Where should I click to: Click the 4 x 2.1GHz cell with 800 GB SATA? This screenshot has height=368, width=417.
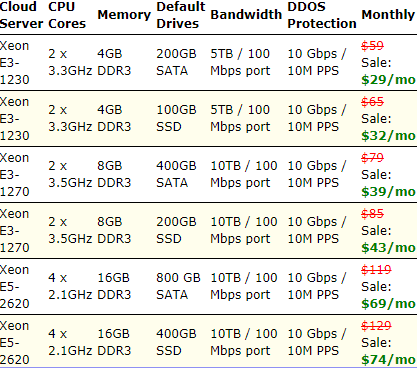pyautogui.click(x=70, y=286)
